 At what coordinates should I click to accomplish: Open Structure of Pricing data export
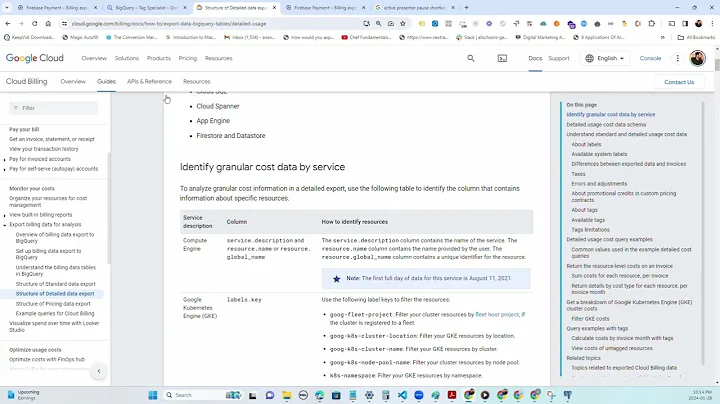[53, 304]
